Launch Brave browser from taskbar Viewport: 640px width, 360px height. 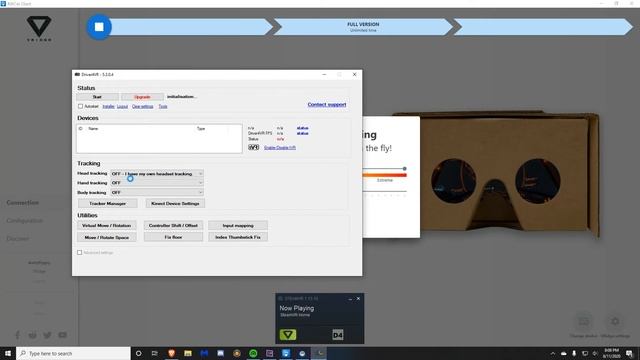tap(171, 353)
